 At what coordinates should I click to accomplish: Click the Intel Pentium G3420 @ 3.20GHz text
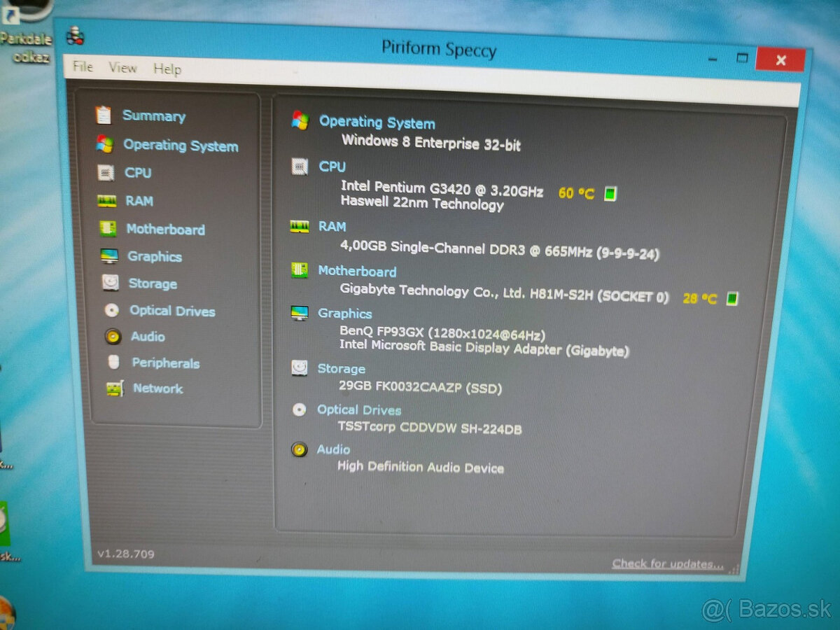(442, 190)
